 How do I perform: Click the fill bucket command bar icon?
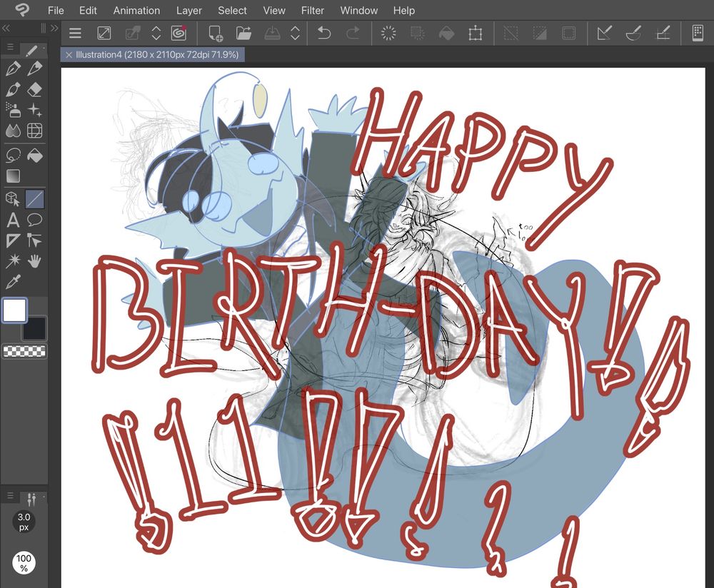point(446,34)
